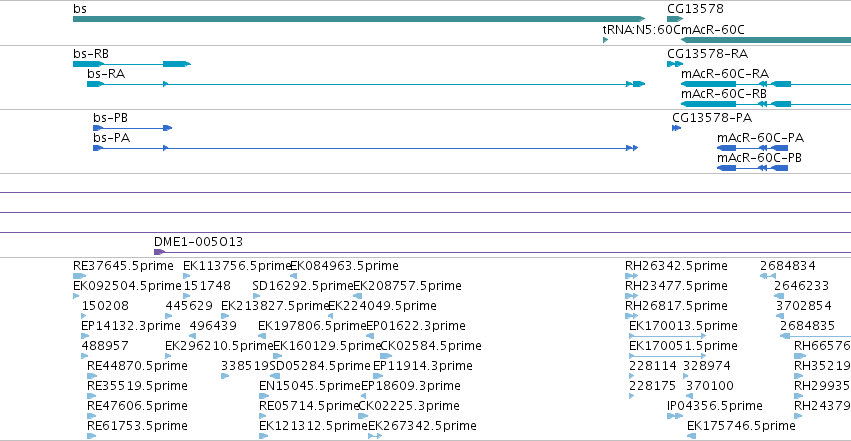851x441 pixels.
Task: Click the EK224049.5prime EST label
Action: coord(383,306)
